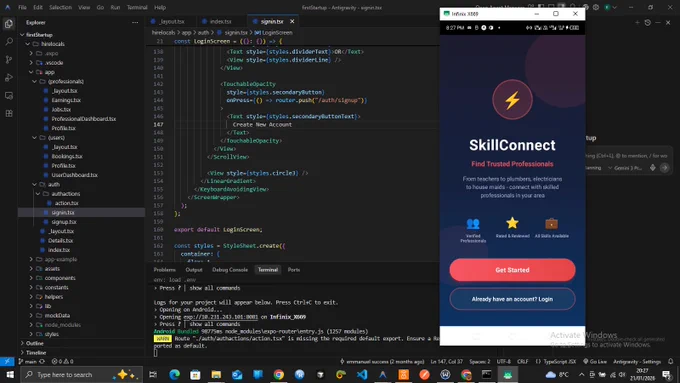The width and height of the screenshot is (680, 383).
Task: Open File Explorer from the taskbar
Action: pos(216,374)
